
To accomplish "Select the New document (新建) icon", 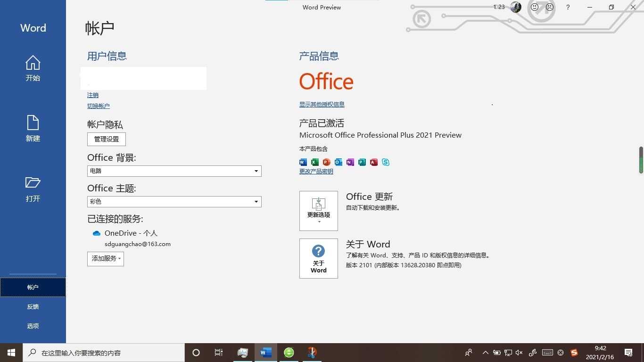I will pyautogui.click(x=33, y=123).
